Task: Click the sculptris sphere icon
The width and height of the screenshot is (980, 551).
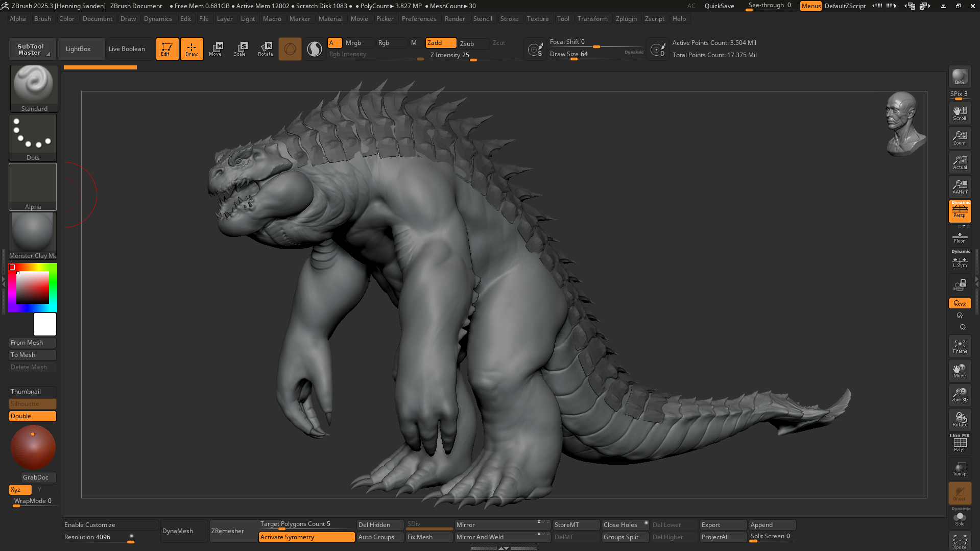Action: coord(290,49)
